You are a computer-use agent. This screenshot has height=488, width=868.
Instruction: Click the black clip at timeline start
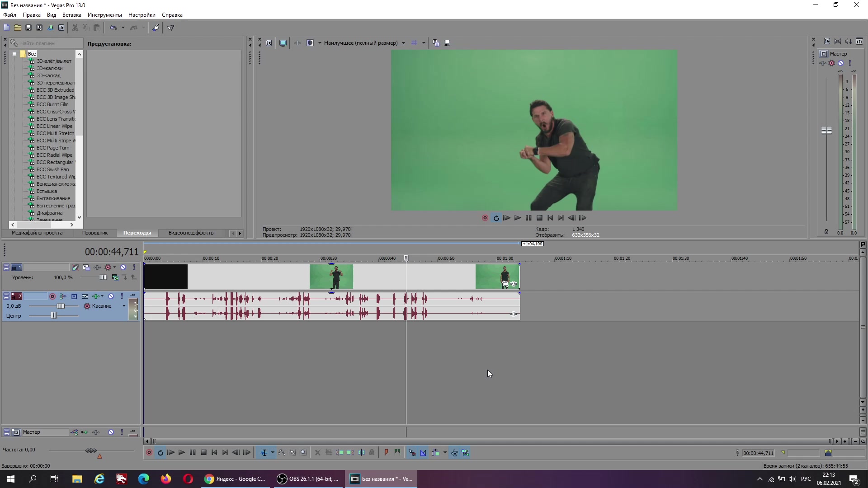pos(166,277)
